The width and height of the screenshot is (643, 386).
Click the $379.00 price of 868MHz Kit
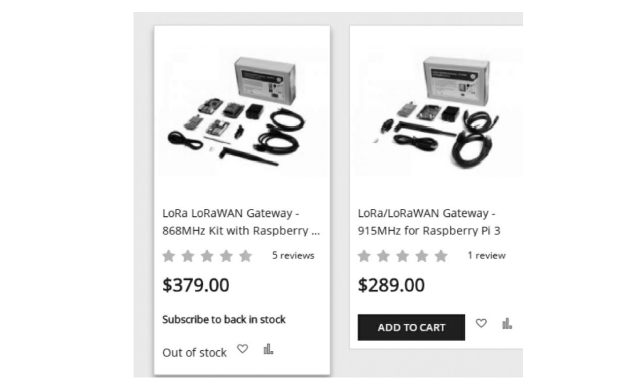click(x=196, y=285)
